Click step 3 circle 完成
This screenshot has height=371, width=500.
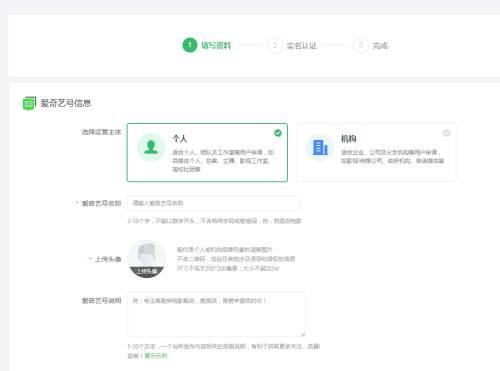(361, 45)
